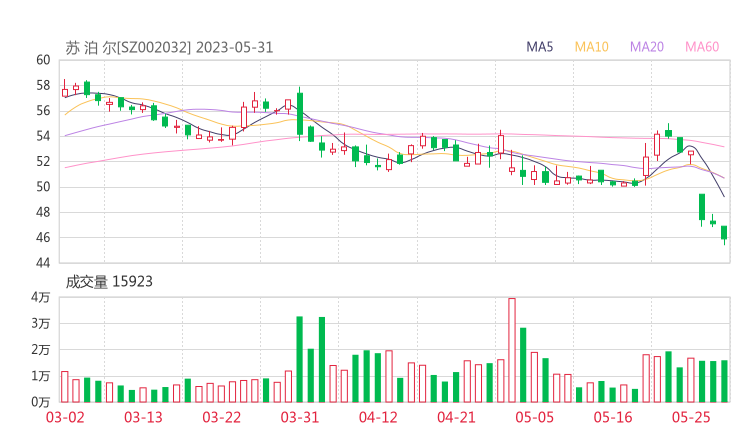Click the MA60 legend label

(702, 47)
